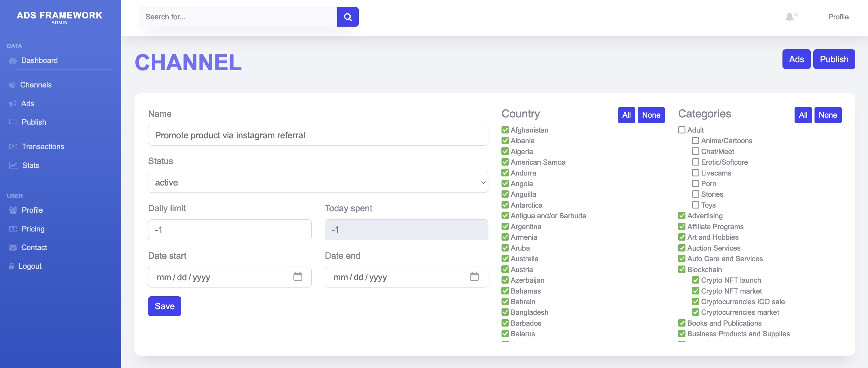868x368 pixels.
Task: Click the Ads megaphone icon in sidebar
Action: pyautogui.click(x=13, y=103)
